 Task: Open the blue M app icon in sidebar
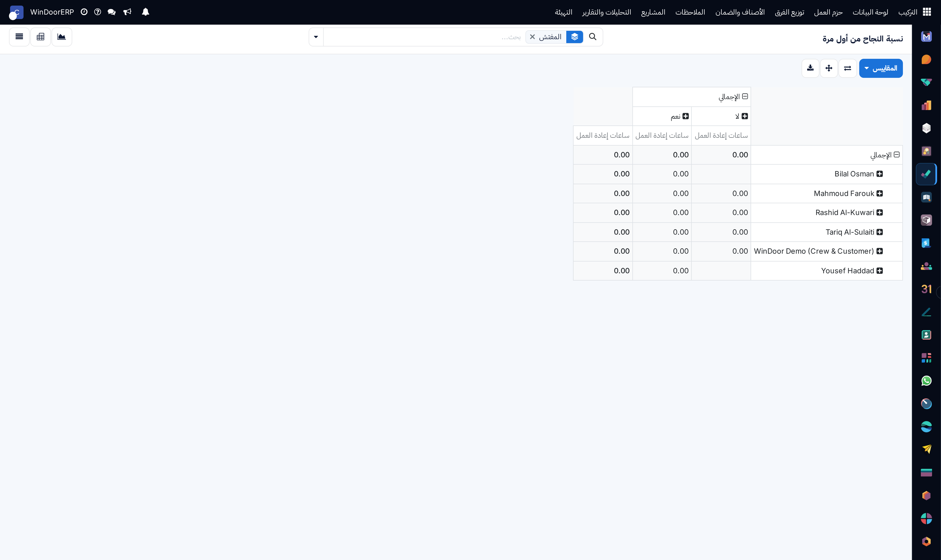point(926,37)
